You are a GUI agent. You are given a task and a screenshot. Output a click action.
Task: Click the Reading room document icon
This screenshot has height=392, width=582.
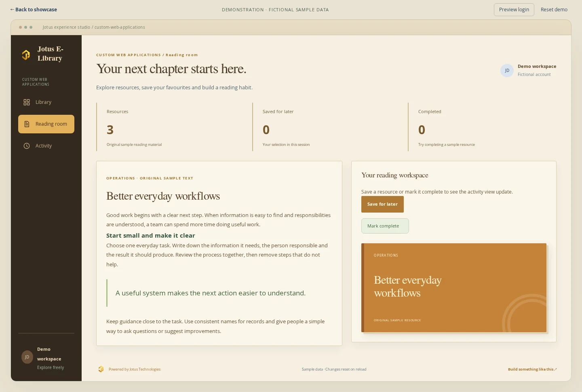click(27, 124)
